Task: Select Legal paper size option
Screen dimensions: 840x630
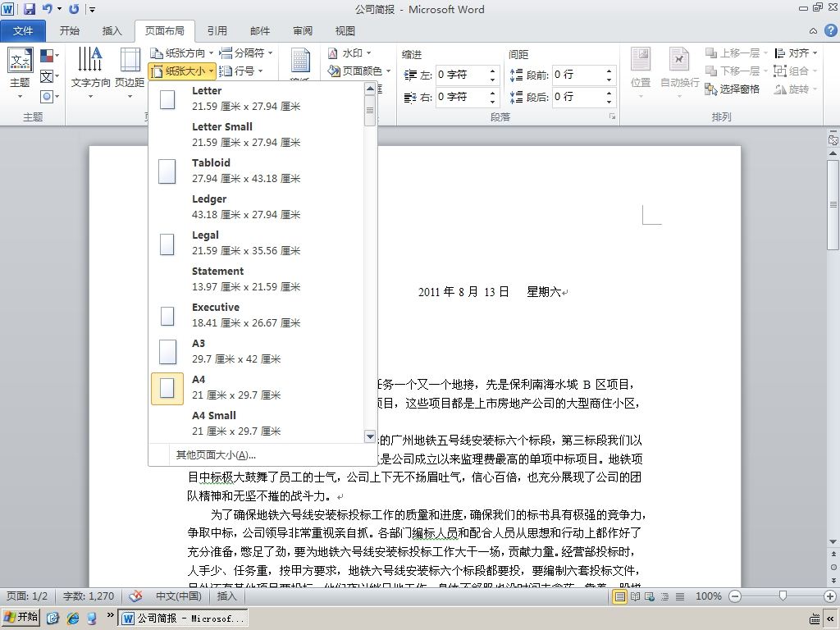Action: (x=256, y=243)
